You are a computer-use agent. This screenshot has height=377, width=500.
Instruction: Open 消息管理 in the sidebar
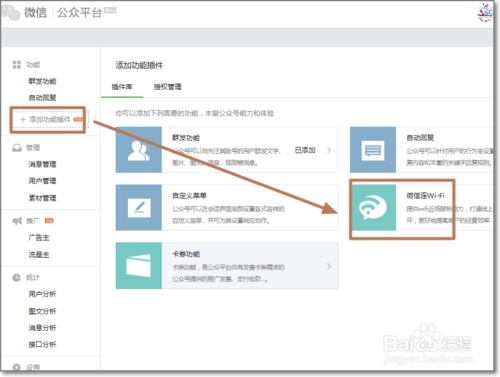(42, 164)
